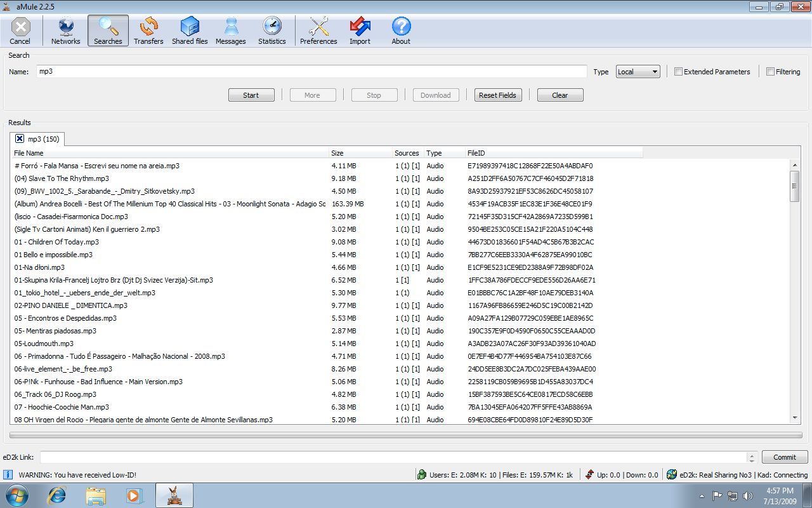Open the search Type dropdown
812x508 pixels.
(638, 72)
